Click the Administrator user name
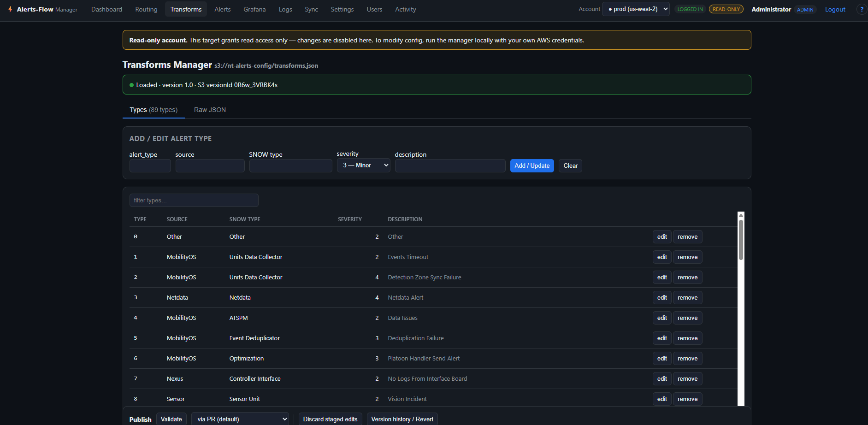This screenshot has width=868, height=425. [x=771, y=9]
